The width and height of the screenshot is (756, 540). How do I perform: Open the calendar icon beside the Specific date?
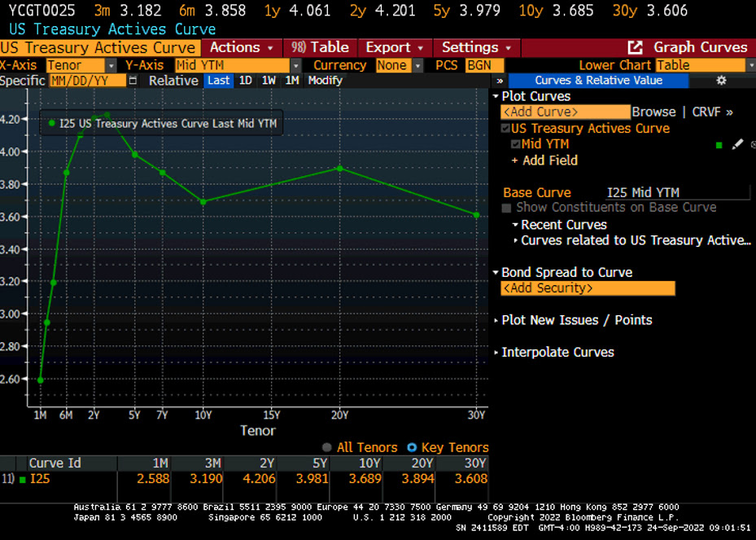tap(133, 81)
